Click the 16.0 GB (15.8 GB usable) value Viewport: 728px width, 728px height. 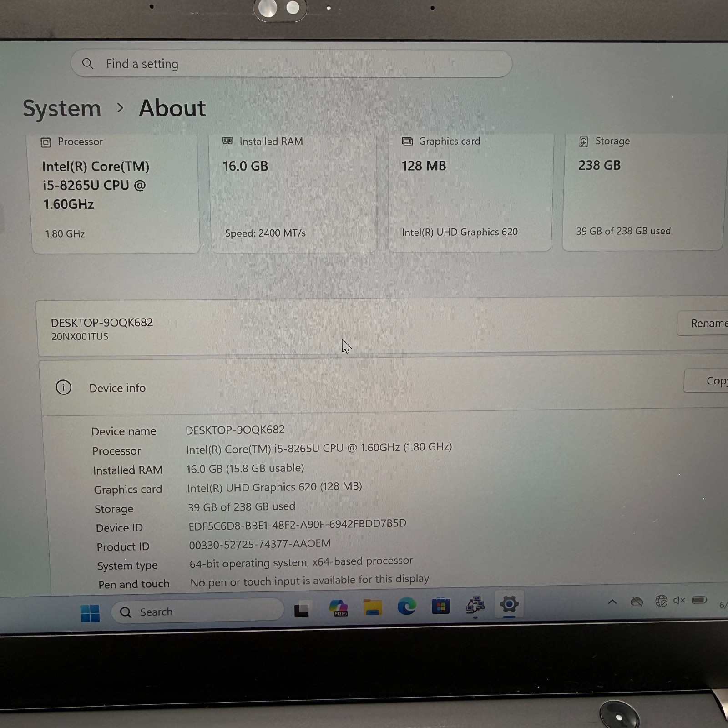pos(245,469)
